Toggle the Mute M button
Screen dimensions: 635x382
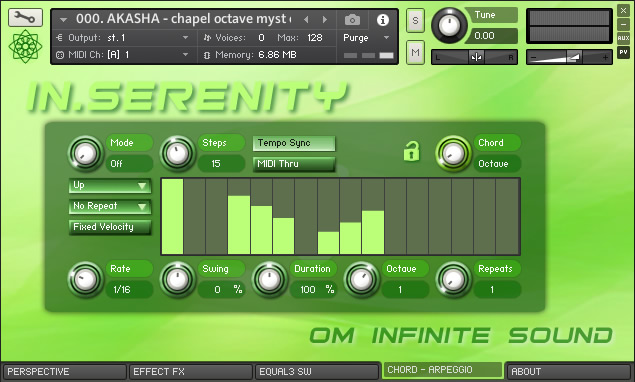(415, 52)
